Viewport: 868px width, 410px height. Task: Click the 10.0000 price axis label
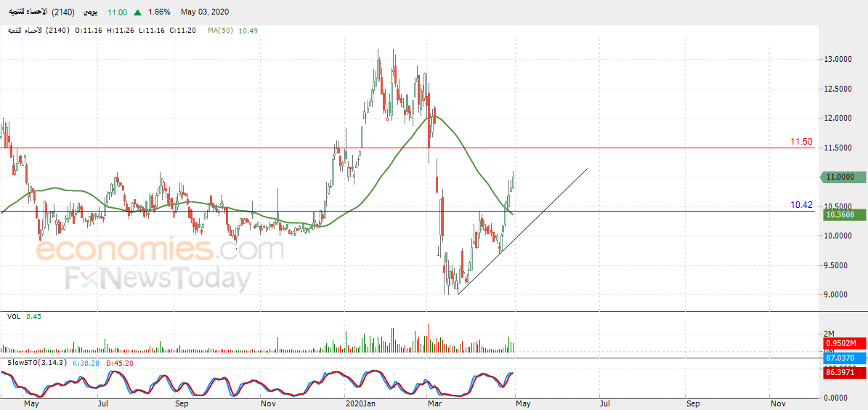point(836,236)
